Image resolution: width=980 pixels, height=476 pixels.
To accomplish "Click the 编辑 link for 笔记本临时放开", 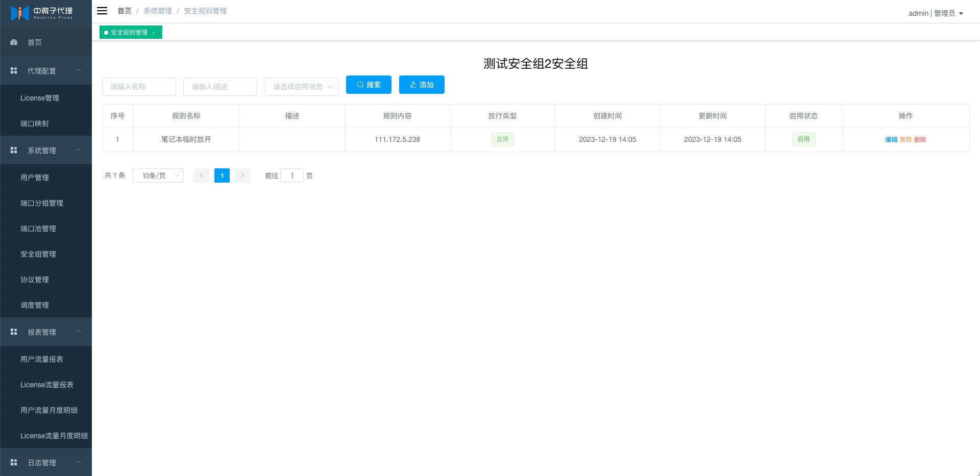I will (x=891, y=140).
